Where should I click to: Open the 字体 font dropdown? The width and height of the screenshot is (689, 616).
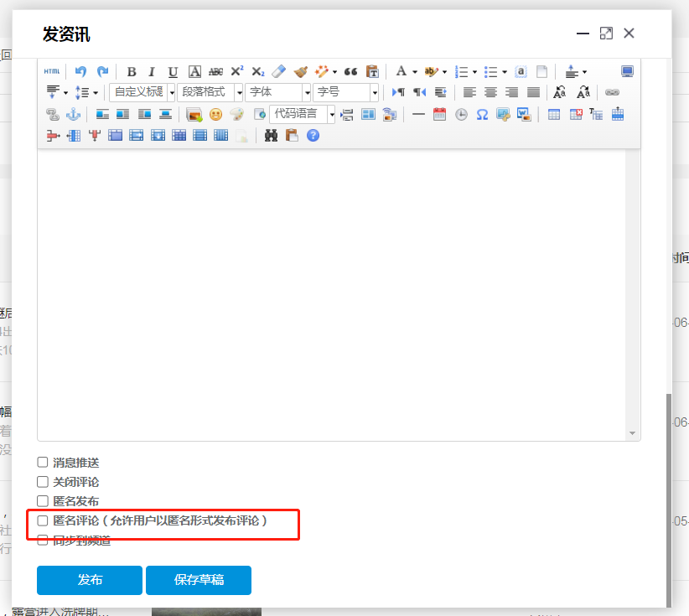(277, 92)
